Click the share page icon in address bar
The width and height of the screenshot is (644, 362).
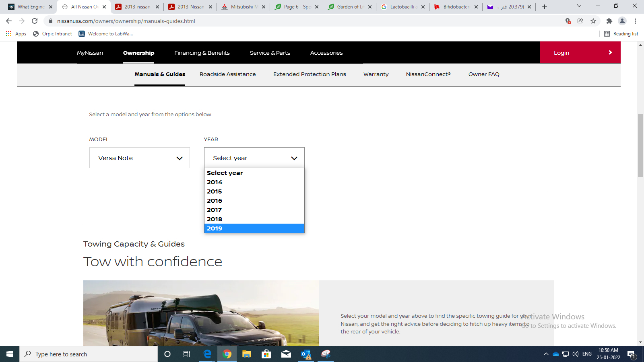[580, 21]
